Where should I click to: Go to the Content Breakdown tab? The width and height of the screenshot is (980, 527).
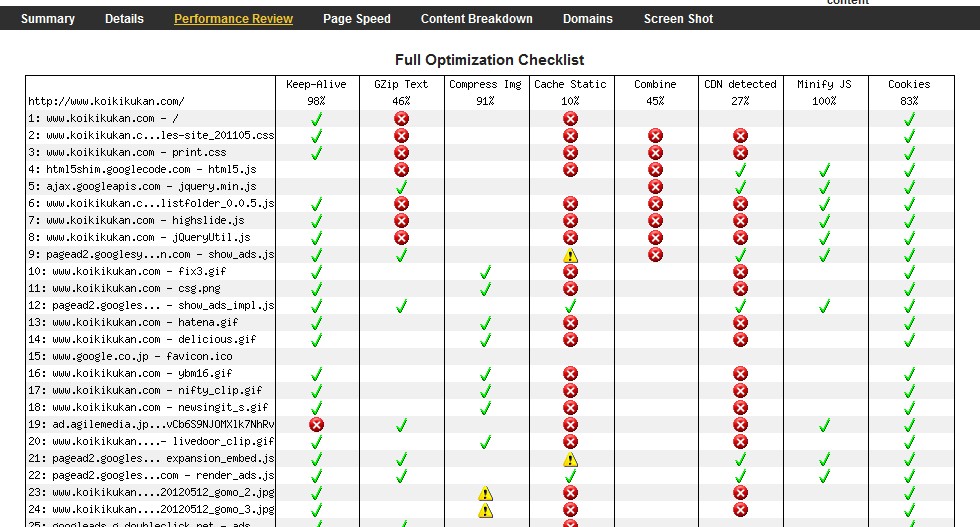click(477, 19)
